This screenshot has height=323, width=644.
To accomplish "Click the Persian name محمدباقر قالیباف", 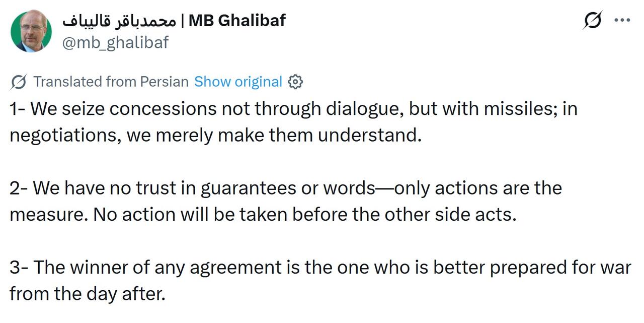I will coord(119,21).
